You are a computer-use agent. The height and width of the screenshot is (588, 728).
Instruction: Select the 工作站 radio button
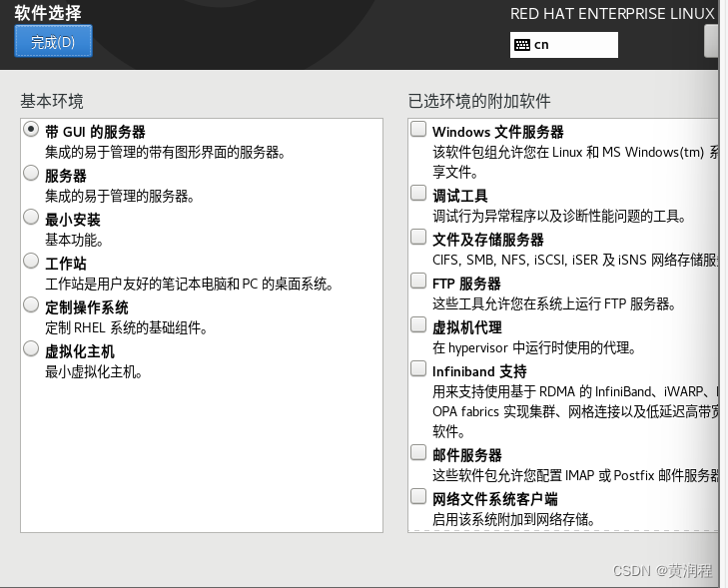coord(31,261)
